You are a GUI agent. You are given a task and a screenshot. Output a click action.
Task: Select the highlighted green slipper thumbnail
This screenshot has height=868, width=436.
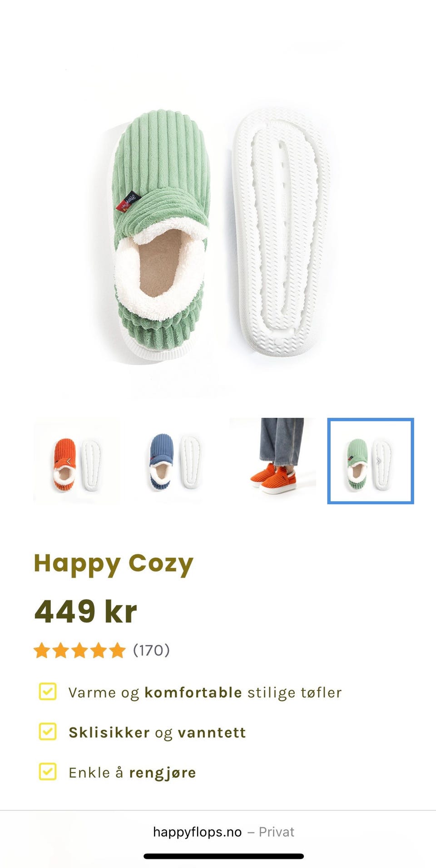coord(371,461)
